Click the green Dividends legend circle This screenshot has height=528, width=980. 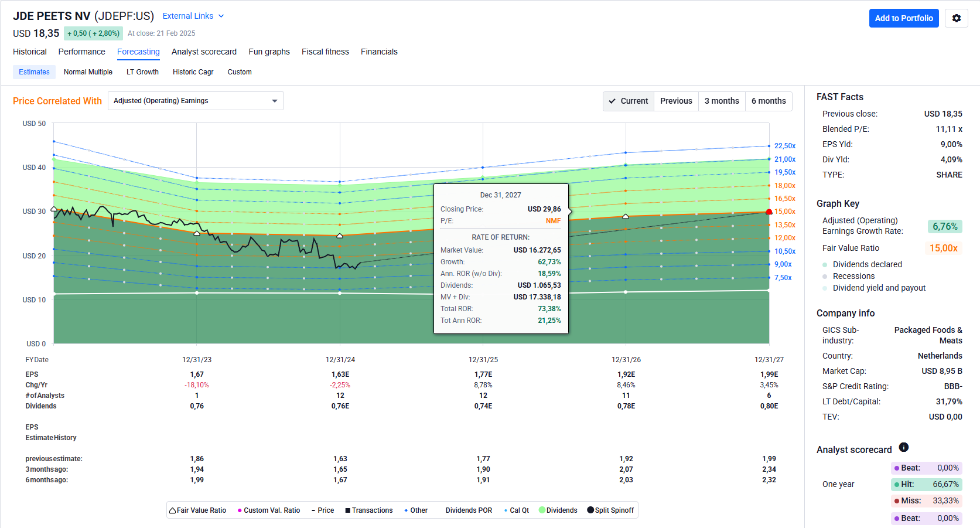tap(542, 510)
